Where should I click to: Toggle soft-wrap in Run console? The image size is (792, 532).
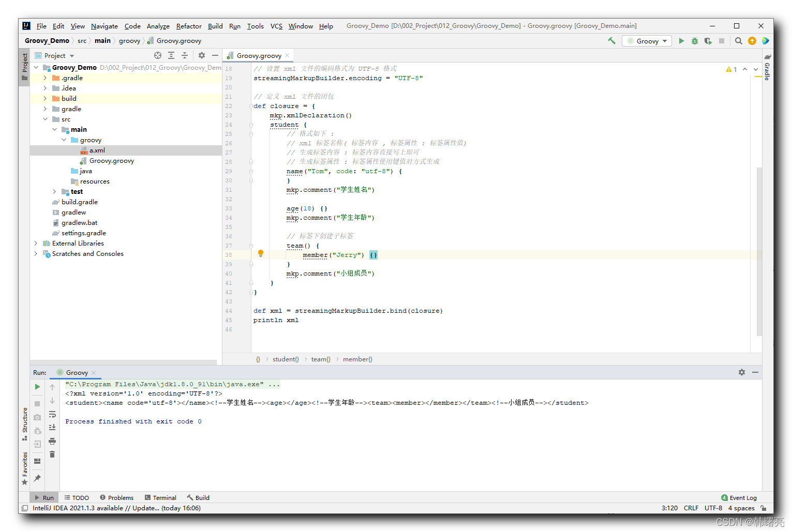click(x=52, y=414)
